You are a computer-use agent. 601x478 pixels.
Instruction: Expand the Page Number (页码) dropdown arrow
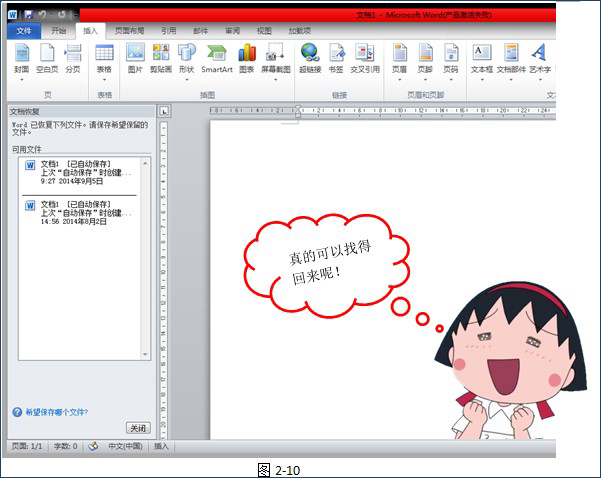coord(451,80)
